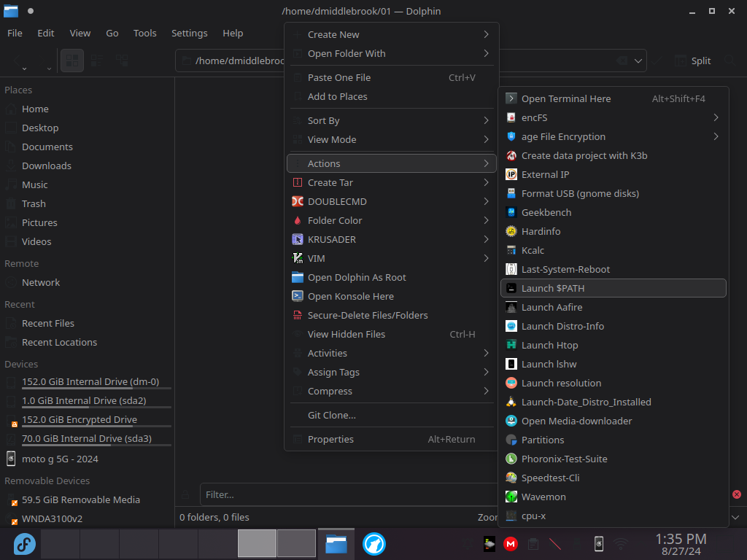Expand the Sort By submenu
This screenshot has height=560, width=747.
(x=391, y=121)
